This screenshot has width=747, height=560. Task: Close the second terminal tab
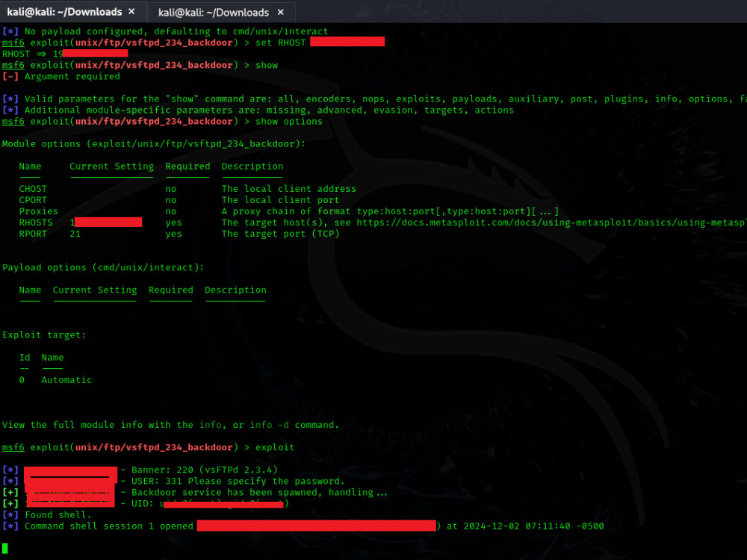pos(281,12)
